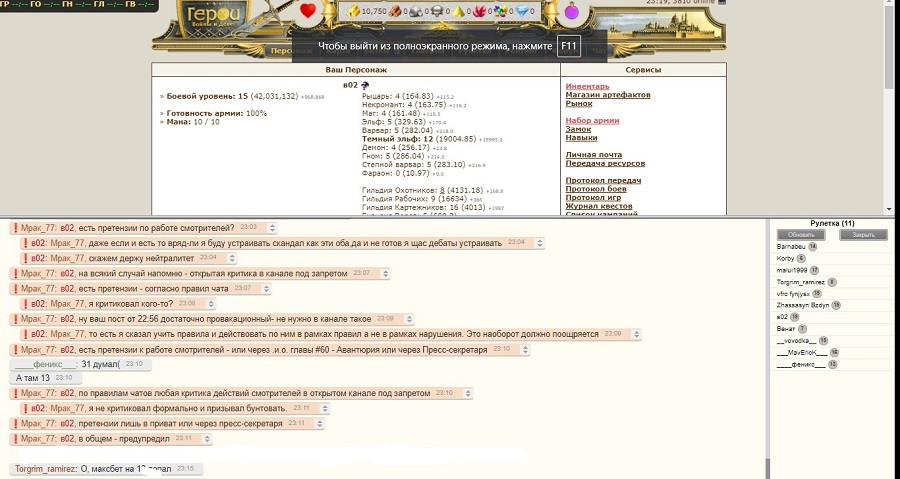Open the Магазин артефактов link
Viewport: 900px width, 479px height.
(608, 95)
